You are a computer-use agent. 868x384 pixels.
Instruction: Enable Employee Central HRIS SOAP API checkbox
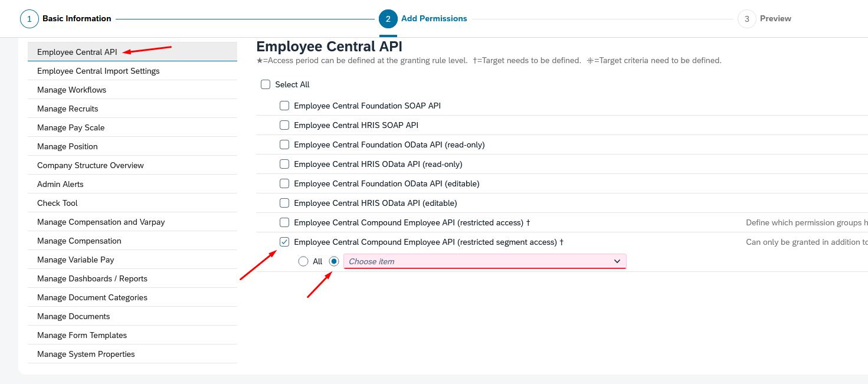(x=284, y=125)
